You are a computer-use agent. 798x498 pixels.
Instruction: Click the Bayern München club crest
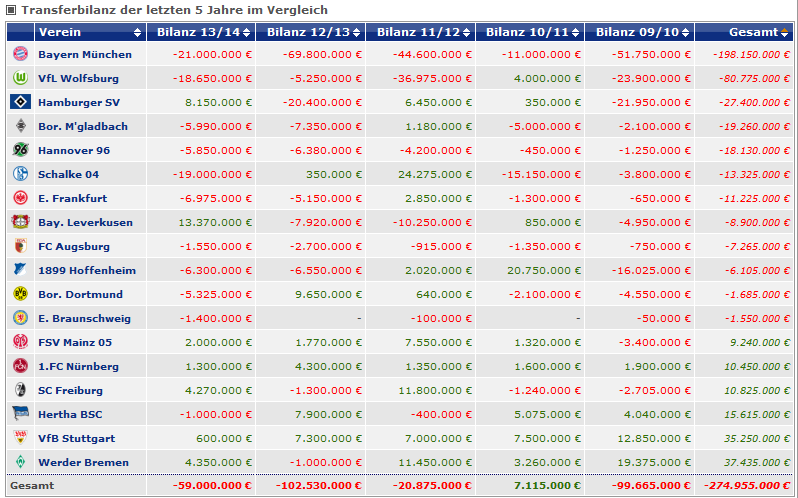20,53
